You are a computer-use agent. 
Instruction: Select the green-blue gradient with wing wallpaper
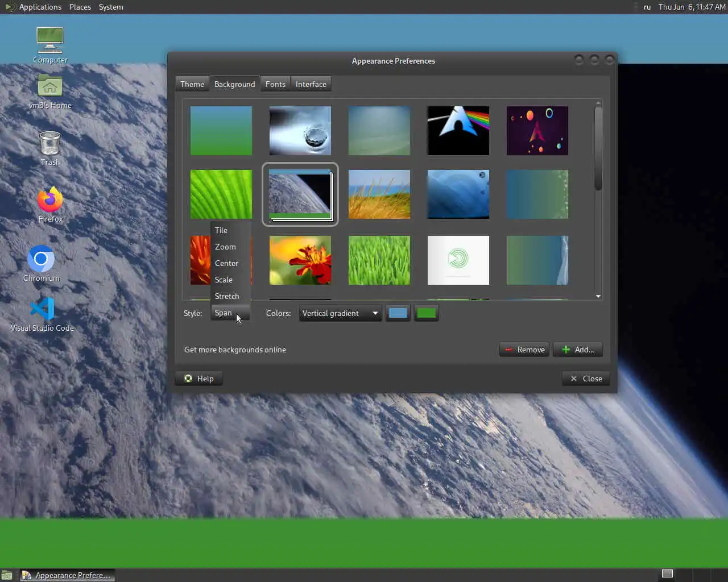click(537, 260)
